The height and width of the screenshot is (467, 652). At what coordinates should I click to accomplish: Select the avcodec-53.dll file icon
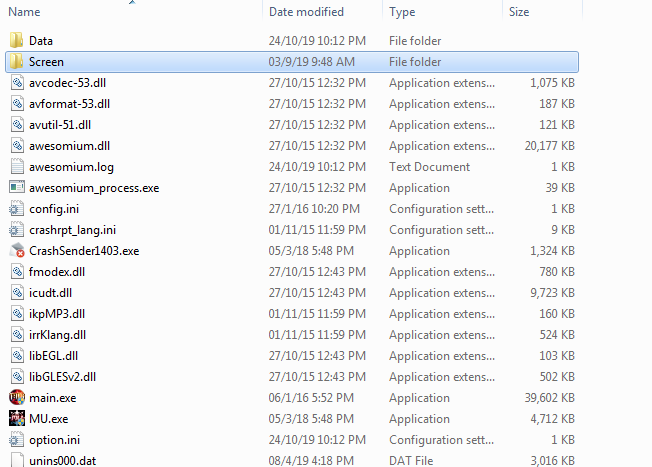click(16, 83)
